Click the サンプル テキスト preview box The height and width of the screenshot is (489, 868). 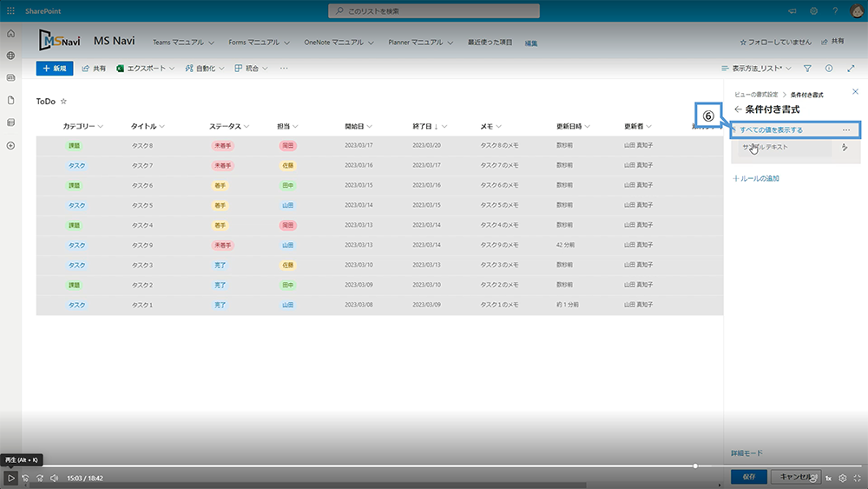(x=786, y=148)
